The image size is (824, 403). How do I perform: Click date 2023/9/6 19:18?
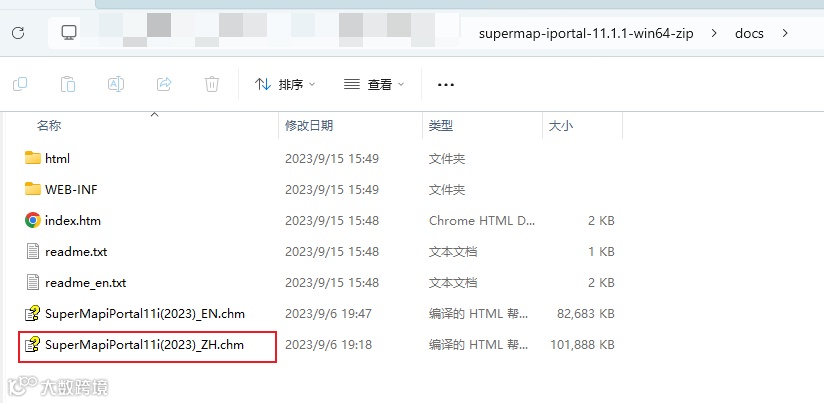[328, 345]
